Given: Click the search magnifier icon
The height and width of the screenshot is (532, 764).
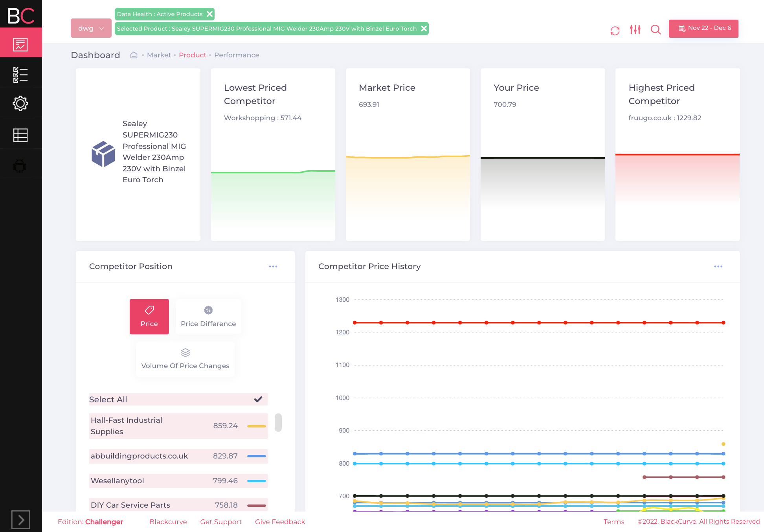Looking at the screenshot, I should [x=656, y=29].
